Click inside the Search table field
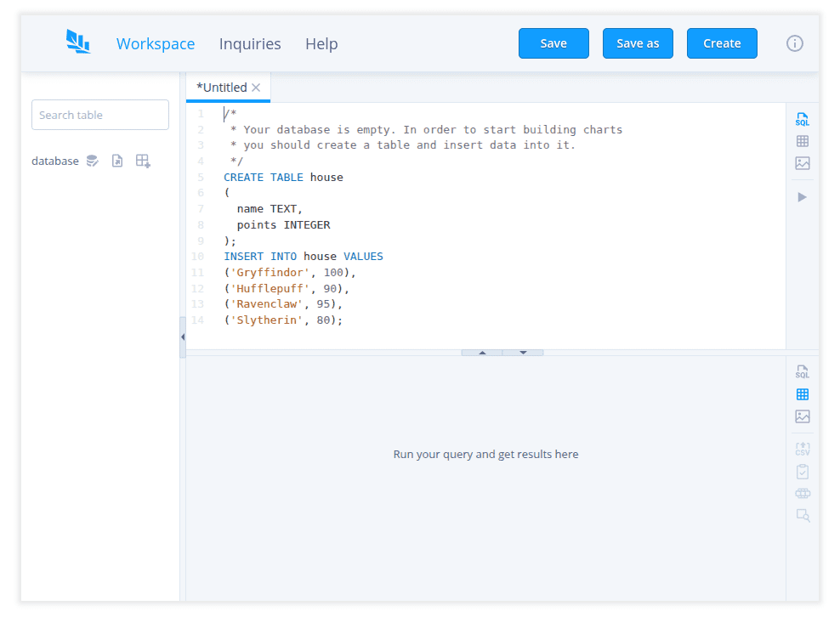 tap(99, 114)
